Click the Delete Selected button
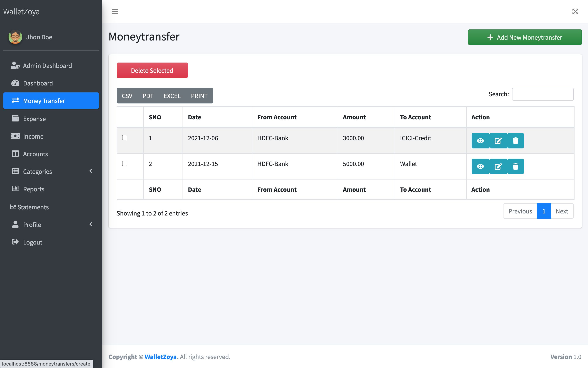 tap(152, 70)
